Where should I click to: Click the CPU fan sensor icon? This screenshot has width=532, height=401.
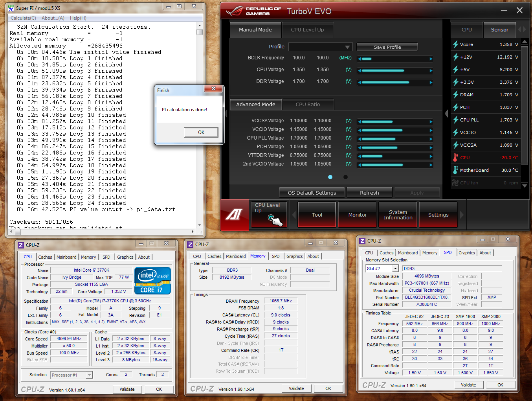click(455, 183)
